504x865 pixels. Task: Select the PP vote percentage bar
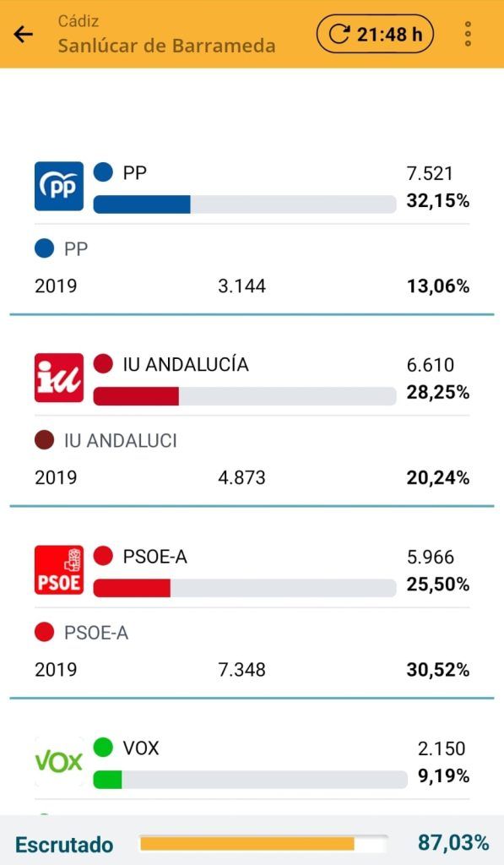coord(245,204)
